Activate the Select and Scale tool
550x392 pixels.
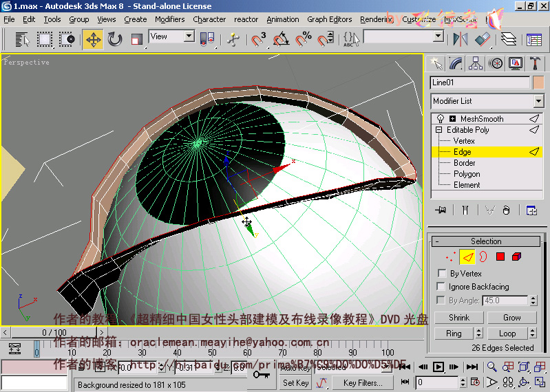click(x=136, y=39)
